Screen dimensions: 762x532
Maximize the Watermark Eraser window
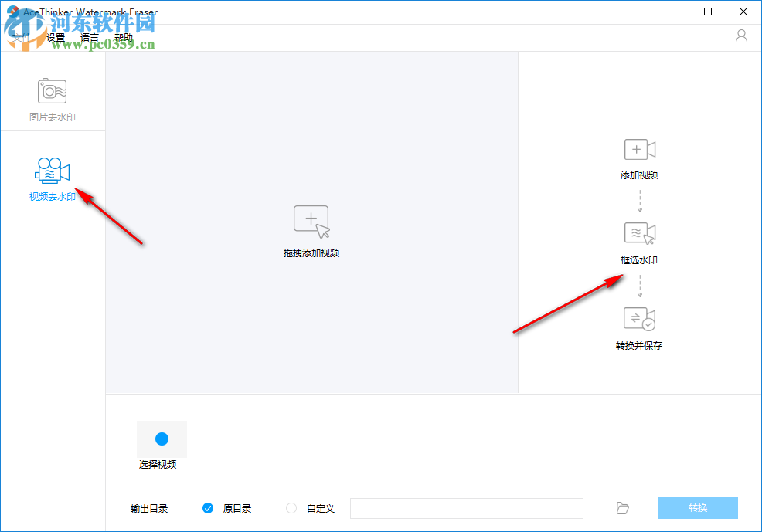point(707,12)
